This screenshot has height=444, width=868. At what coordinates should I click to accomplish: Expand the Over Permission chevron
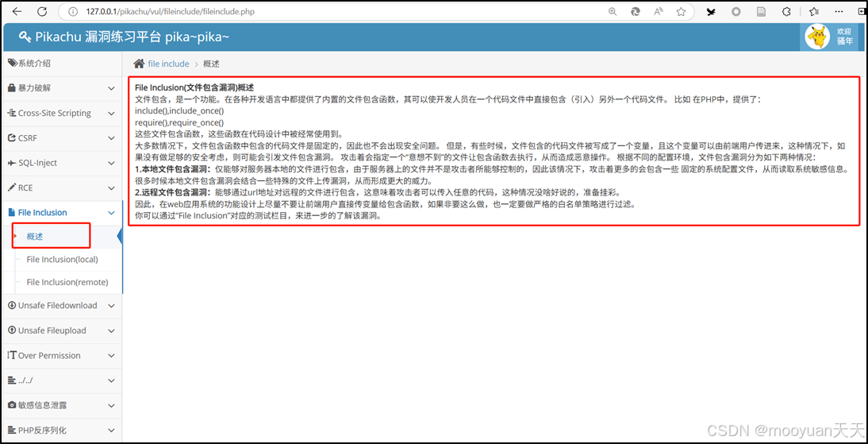(x=111, y=356)
